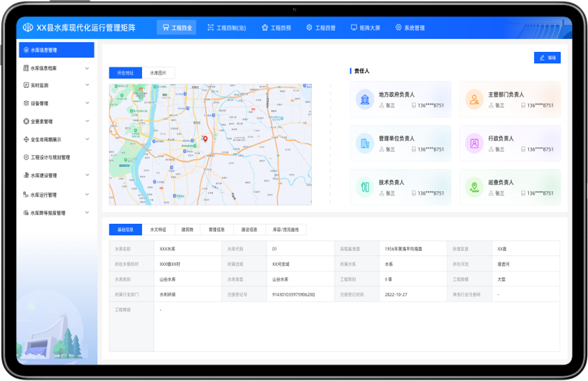
Task: Switch to the 水库图片 tab
Action: click(158, 73)
